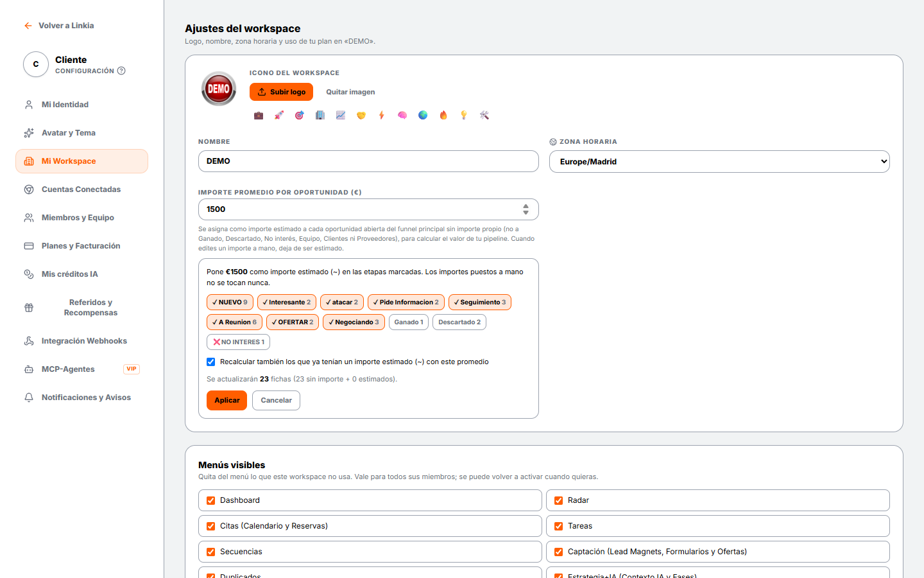Screen dimensions: 924x578
Task: Click the help icon next to Configuración
Action: [121, 71]
